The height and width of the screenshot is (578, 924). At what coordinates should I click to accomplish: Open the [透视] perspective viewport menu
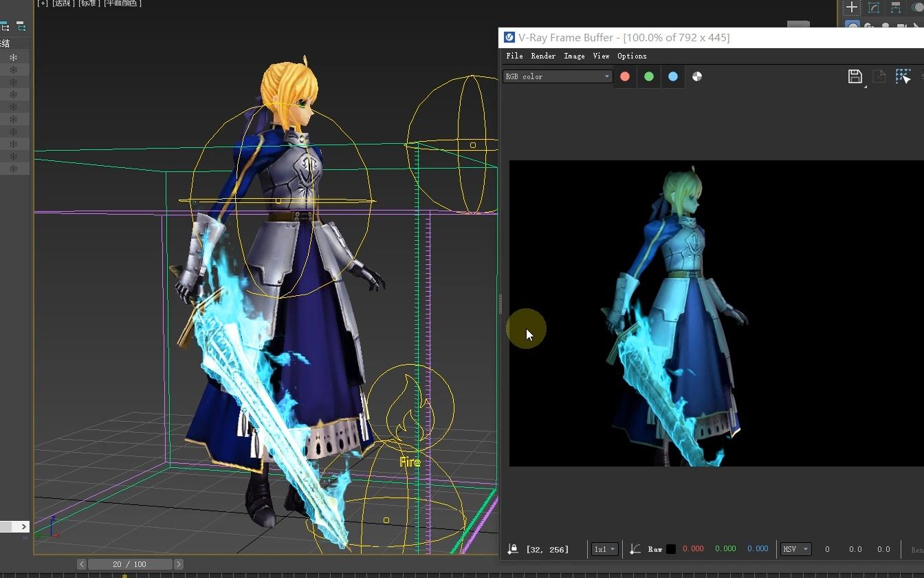tap(63, 3)
